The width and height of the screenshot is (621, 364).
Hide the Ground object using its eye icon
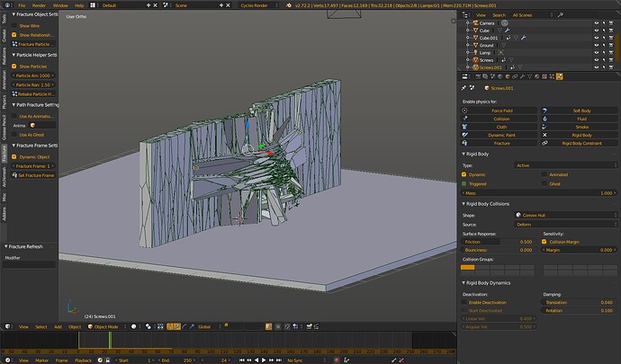click(597, 45)
